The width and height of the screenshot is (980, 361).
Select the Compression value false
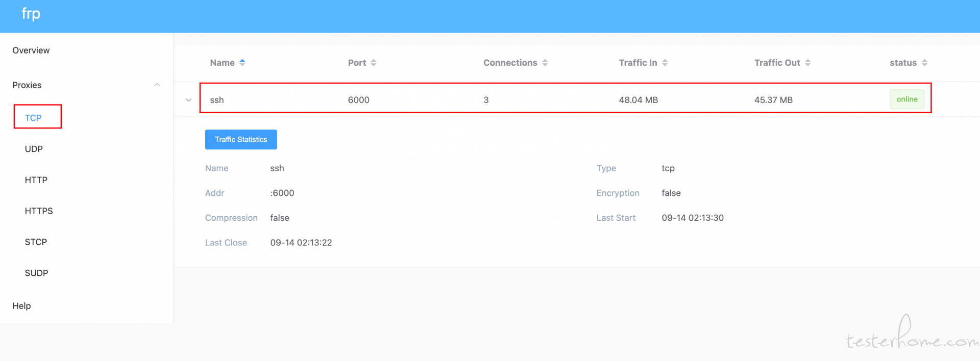click(280, 218)
